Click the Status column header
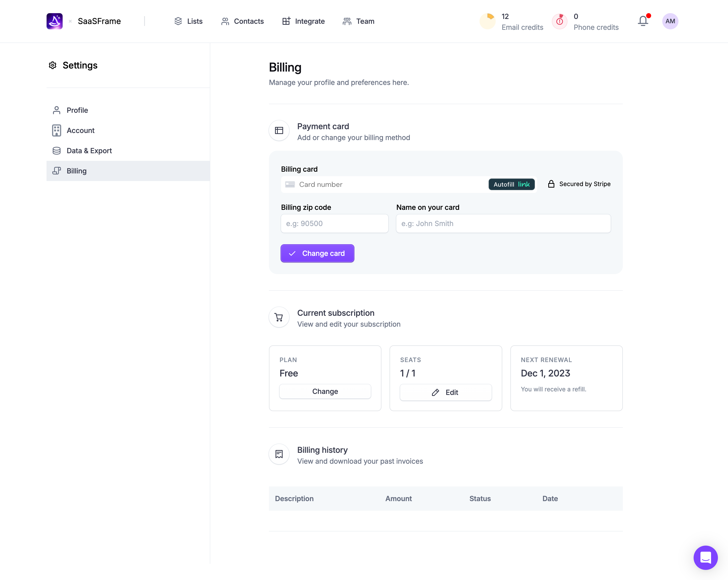Image resolution: width=728 pixels, height=580 pixels. tap(480, 499)
